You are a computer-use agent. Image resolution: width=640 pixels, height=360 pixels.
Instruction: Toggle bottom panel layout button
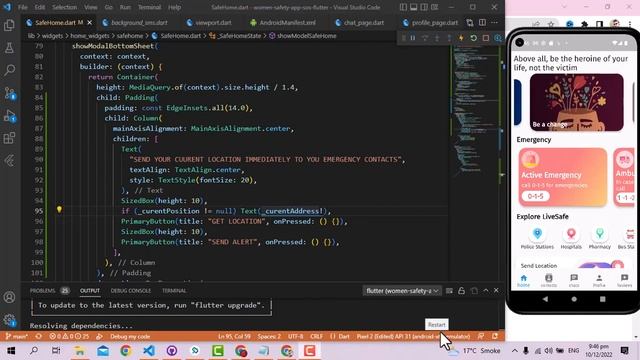point(413,7)
